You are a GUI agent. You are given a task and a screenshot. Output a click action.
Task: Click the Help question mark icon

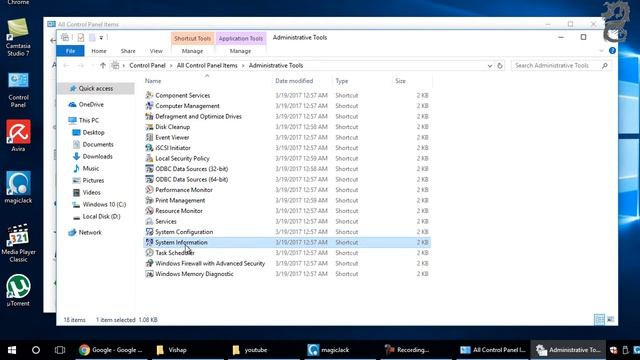click(x=612, y=51)
